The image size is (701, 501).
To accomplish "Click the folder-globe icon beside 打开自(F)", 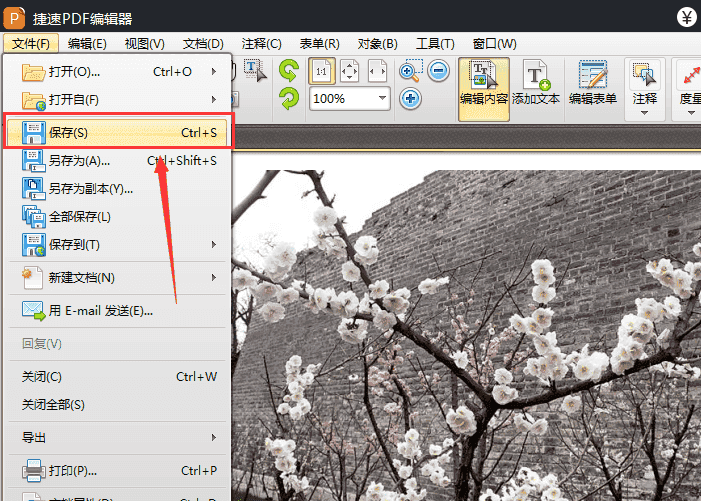I will pos(34,101).
